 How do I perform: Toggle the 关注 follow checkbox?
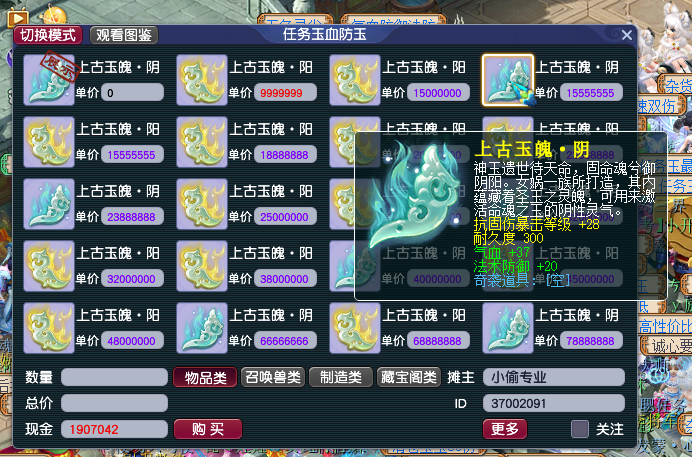[x=579, y=429]
